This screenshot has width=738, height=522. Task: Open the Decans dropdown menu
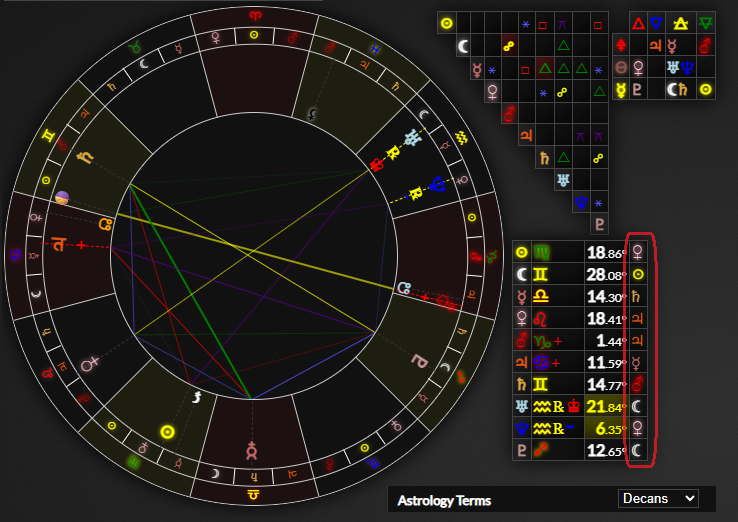[x=658, y=498]
